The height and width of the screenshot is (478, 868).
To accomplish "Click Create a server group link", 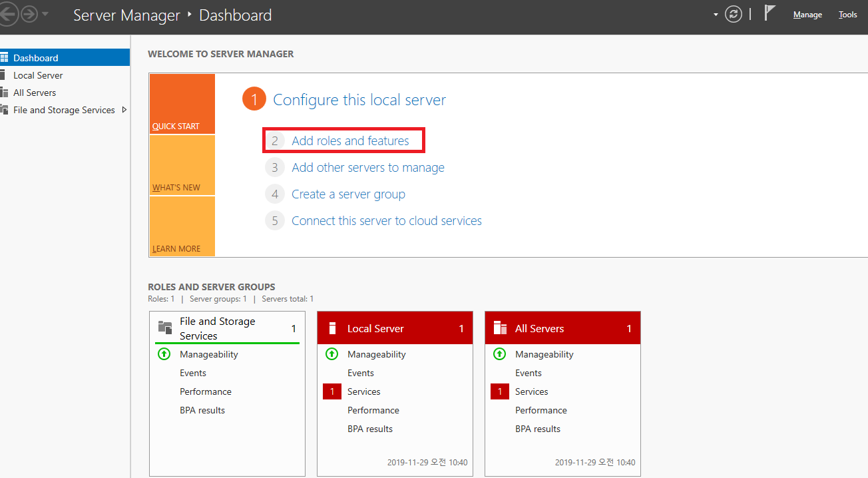I will click(x=348, y=194).
